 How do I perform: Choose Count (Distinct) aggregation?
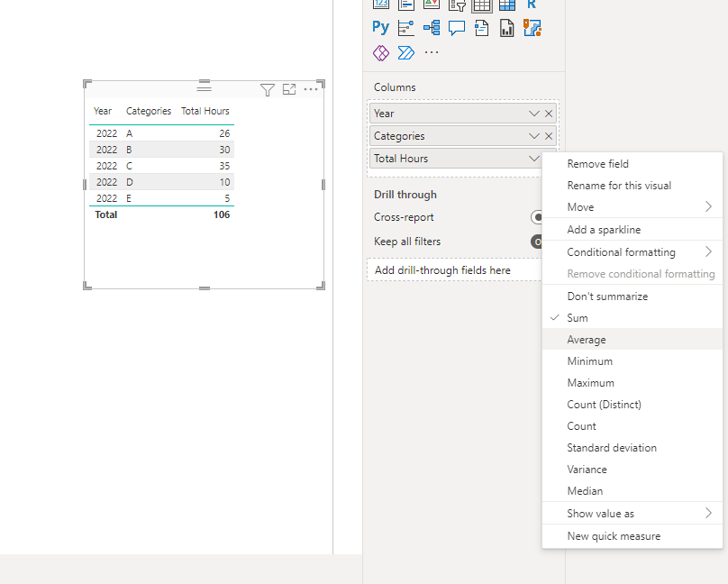click(x=632, y=405)
